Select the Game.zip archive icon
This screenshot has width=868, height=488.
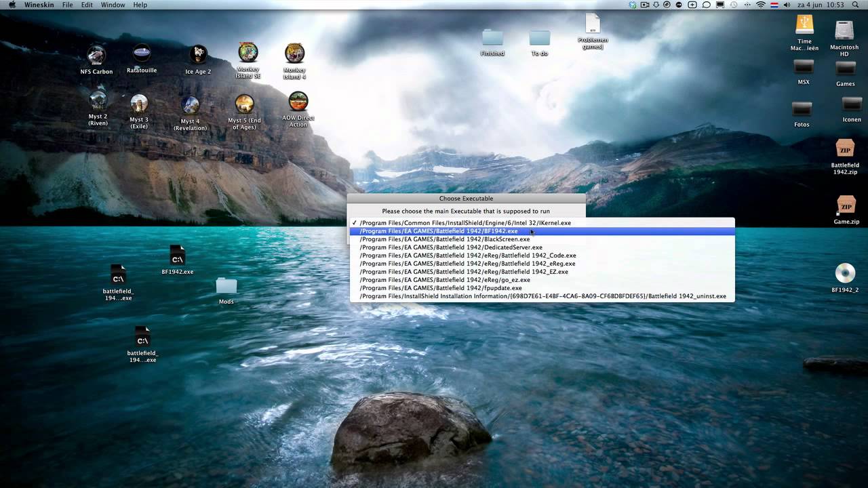coord(846,205)
